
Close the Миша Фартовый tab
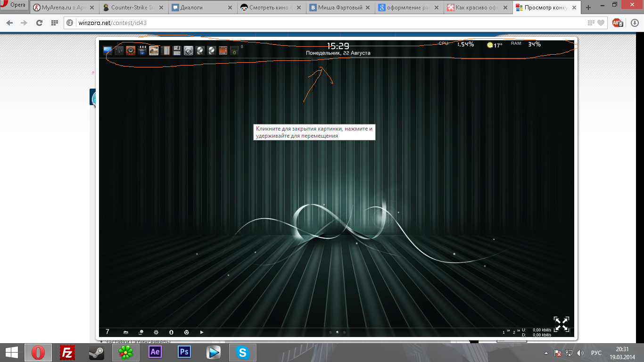[x=368, y=8]
